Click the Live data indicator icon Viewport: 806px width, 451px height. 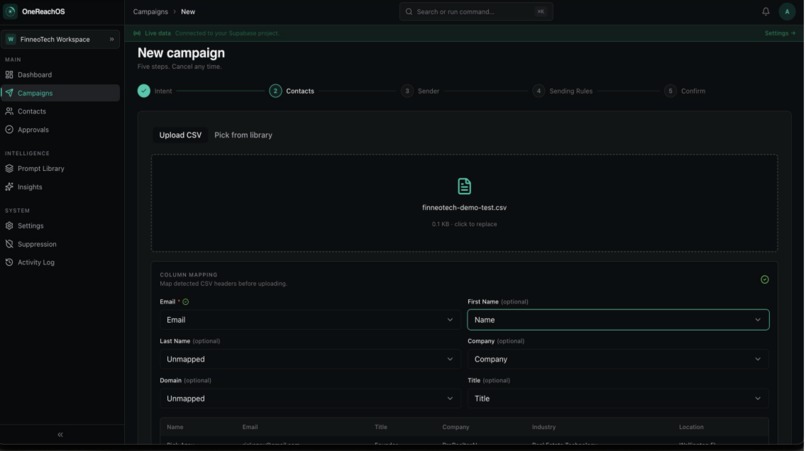point(137,33)
